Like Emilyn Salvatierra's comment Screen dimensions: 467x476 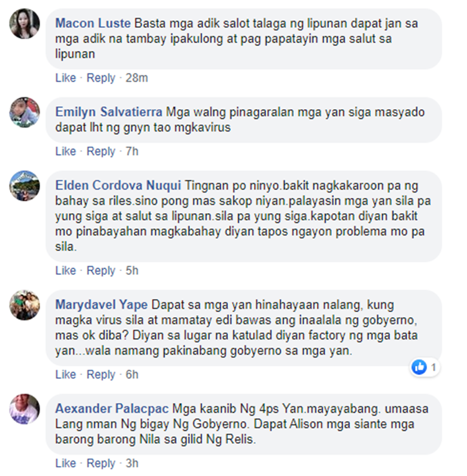click(x=65, y=151)
